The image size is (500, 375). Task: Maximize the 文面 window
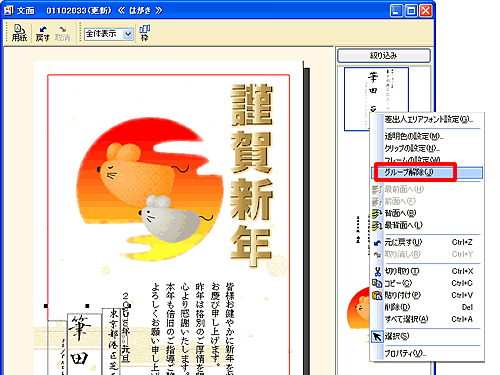pyautogui.click(x=411, y=11)
